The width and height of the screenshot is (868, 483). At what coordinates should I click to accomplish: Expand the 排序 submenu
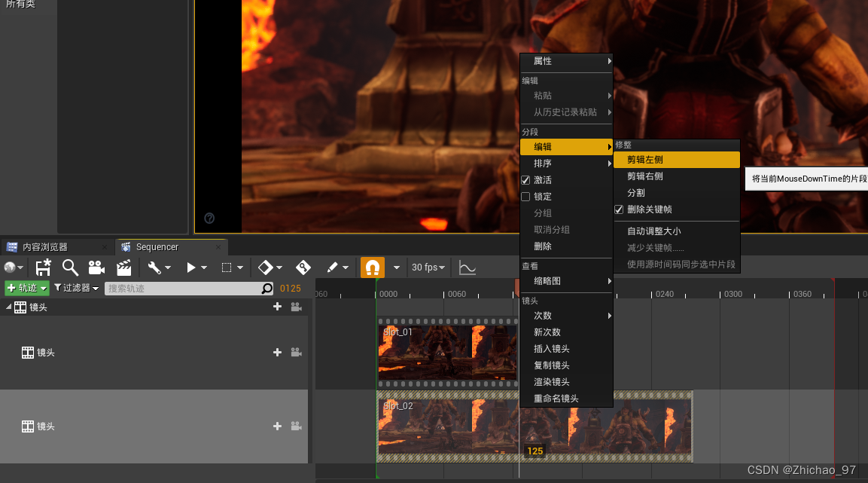click(566, 164)
